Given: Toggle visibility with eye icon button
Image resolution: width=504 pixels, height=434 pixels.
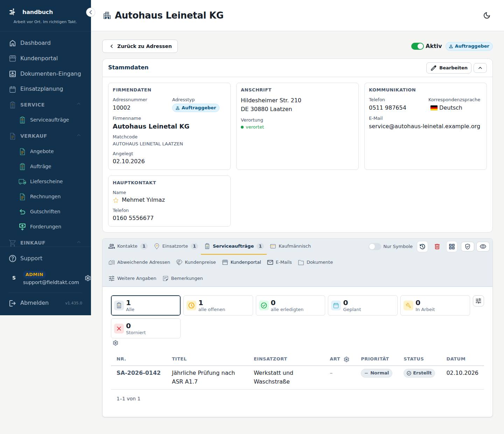Looking at the screenshot, I should click(x=483, y=247).
